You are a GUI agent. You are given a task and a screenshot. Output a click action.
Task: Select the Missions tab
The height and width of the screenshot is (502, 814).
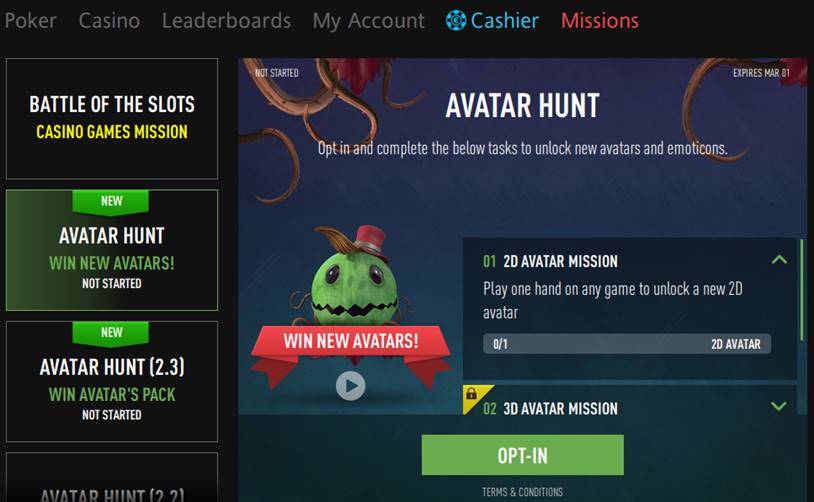pos(600,21)
